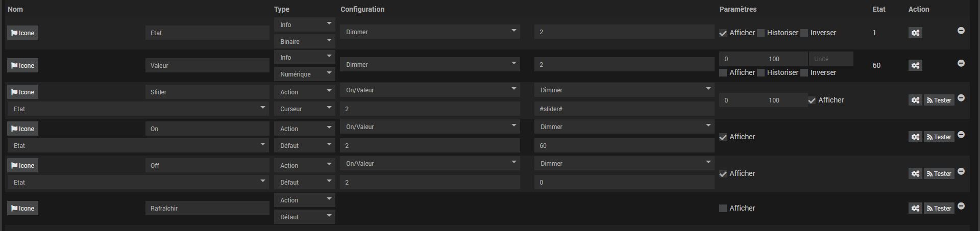
Task: Delete the Rafraîchir command using minus icon
Action: click(x=961, y=206)
